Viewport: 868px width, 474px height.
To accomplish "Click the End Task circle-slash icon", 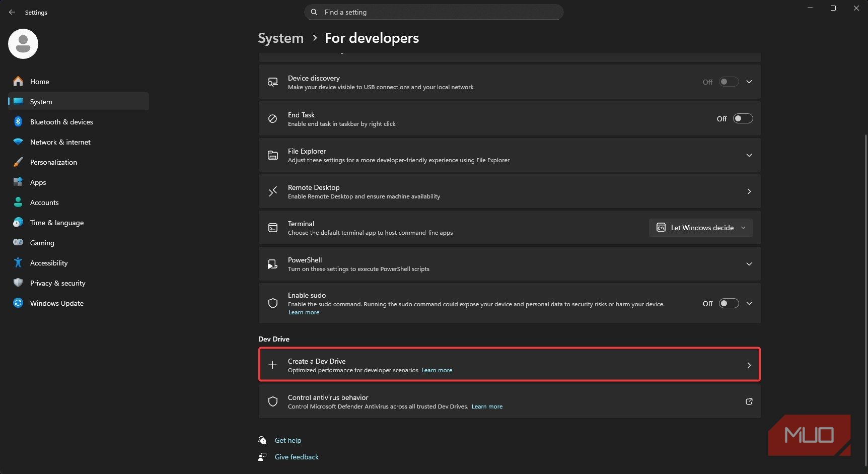I will (273, 119).
